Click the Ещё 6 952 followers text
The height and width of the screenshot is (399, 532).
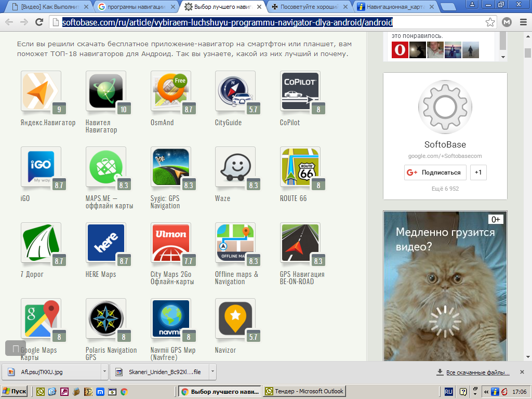445,189
